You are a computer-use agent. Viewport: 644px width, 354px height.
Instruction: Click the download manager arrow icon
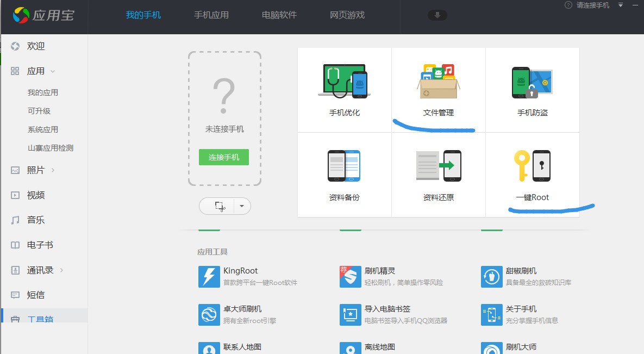click(x=437, y=15)
